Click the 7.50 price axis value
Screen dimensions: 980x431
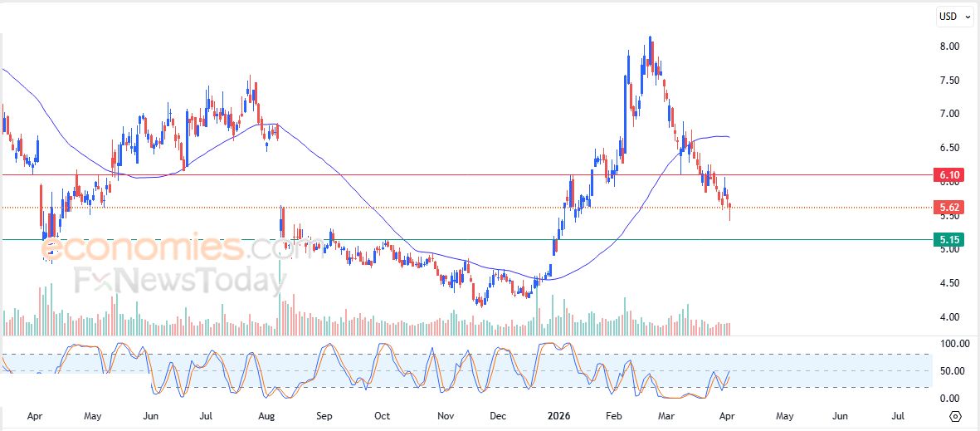(949, 80)
